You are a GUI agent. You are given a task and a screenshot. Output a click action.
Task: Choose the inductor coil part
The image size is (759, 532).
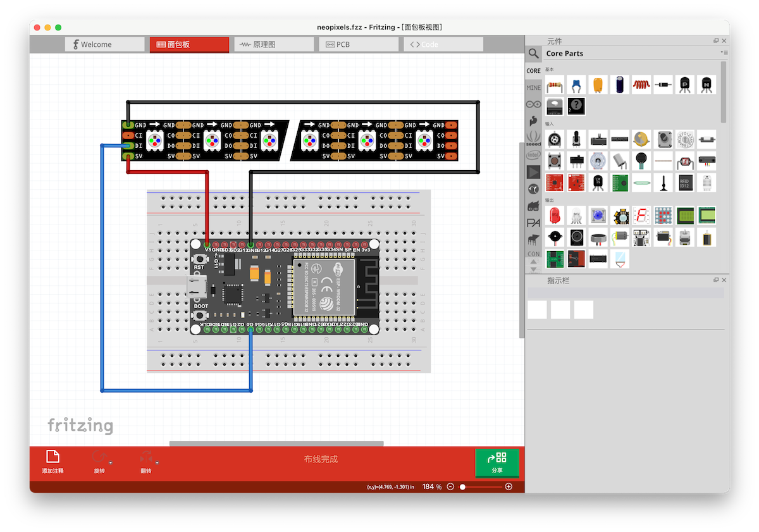coord(641,85)
